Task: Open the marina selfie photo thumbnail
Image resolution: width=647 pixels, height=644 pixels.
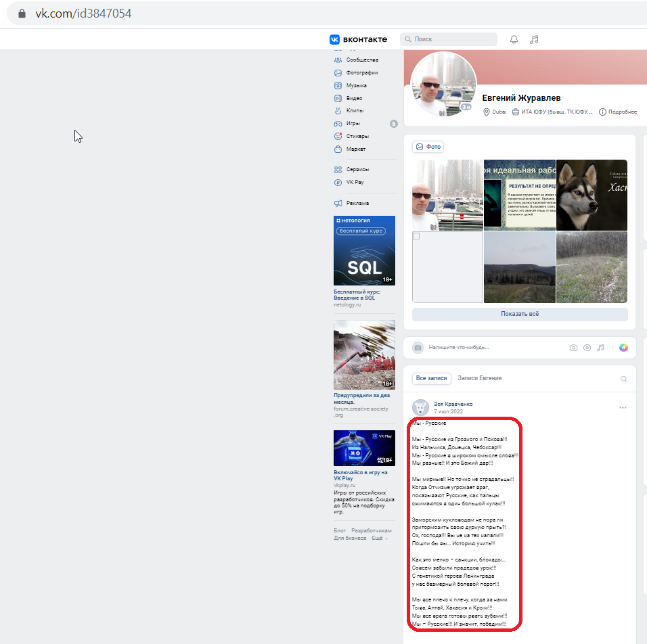Action: [448, 195]
